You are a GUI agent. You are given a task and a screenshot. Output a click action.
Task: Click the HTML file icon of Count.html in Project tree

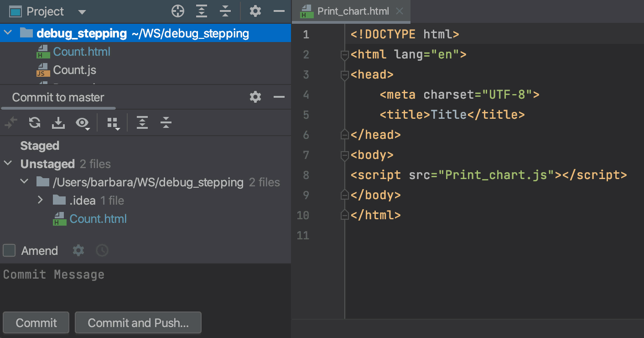coord(43,52)
